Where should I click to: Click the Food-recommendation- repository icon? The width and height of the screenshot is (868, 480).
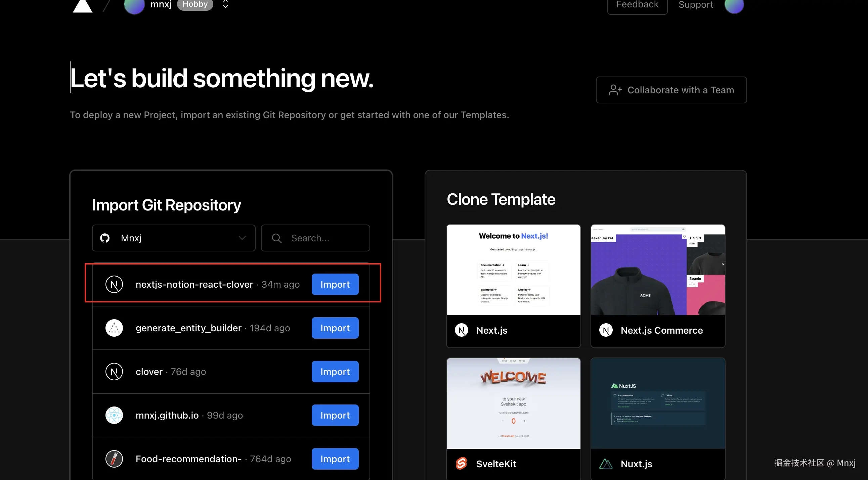tap(114, 459)
